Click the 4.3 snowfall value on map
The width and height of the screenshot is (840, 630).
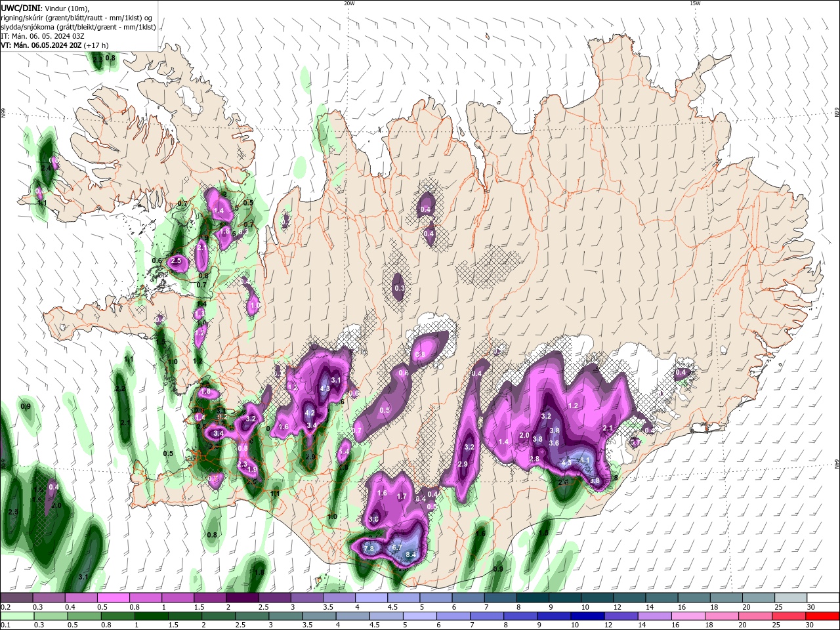click(324, 388)
